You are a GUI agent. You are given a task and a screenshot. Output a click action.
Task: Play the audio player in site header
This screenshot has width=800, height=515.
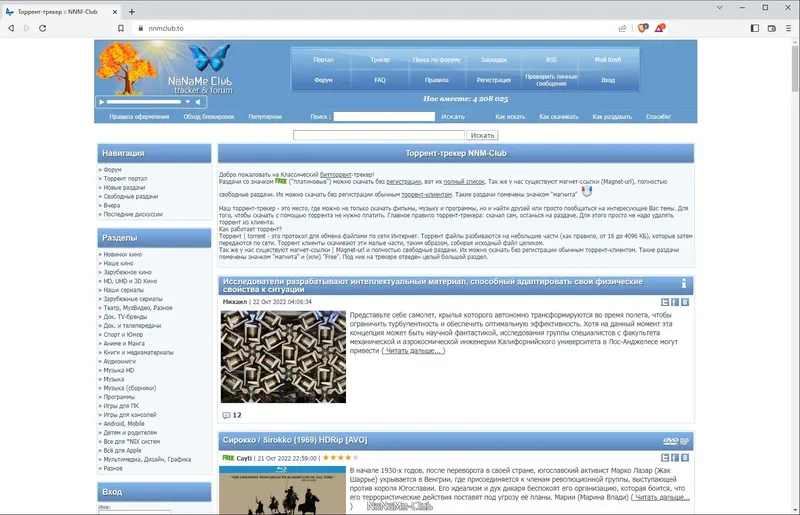click(102, 102)
